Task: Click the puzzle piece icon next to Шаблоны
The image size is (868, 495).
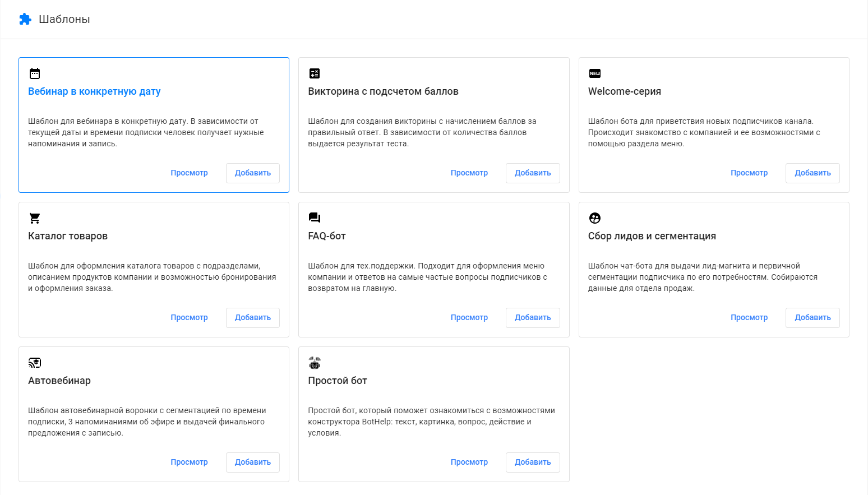Action: [25, 19]
